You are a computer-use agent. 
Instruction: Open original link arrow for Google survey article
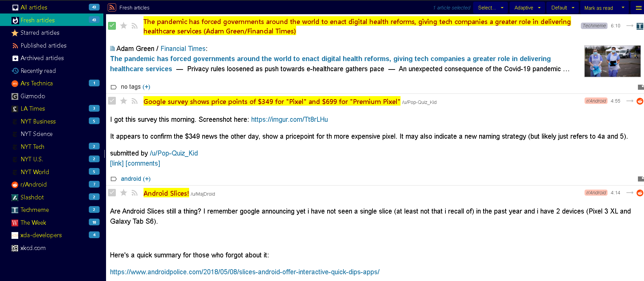click(629, 101)
